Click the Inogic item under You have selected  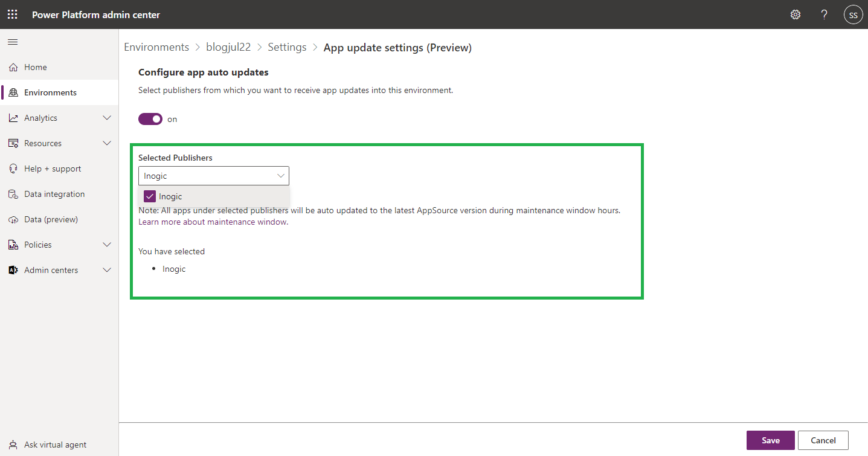174,269
